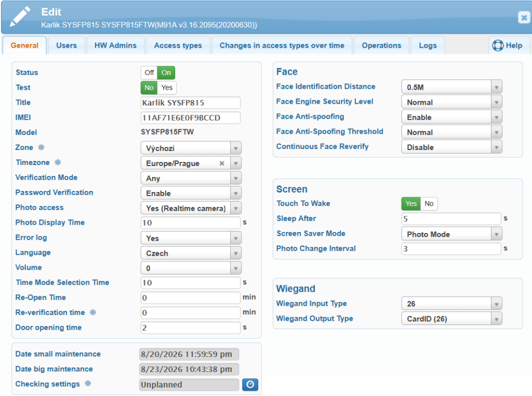Open the Timezone dropdown arrow
Viewport: 532px width, 396px height.
(236, 163)
